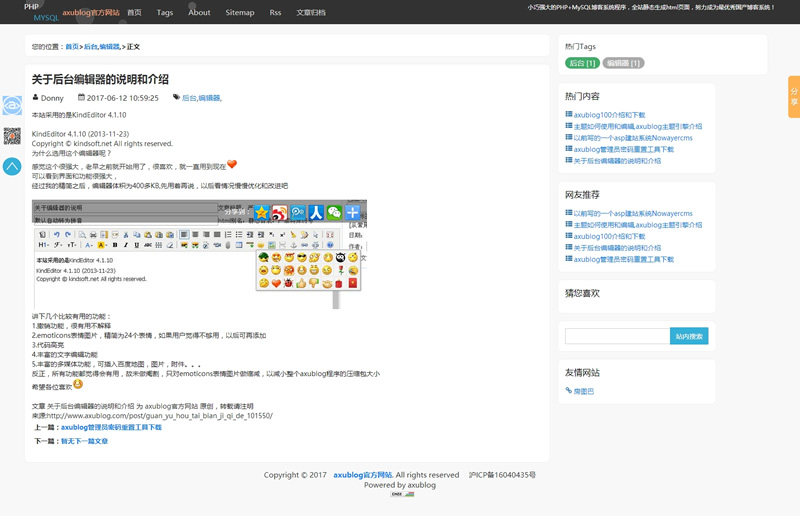800x516 pixels.
Task: Go to 首页 in the top navigation
Action: point(134,12)
